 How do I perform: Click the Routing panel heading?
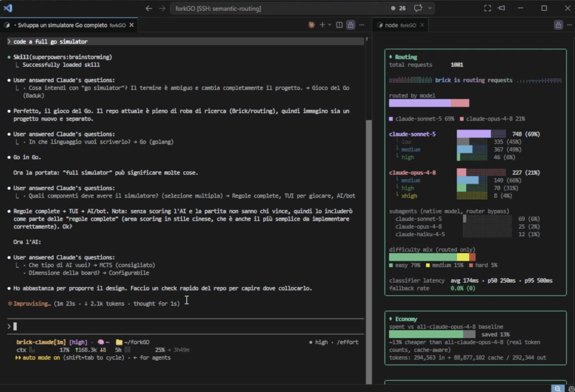[x=406, y=57]
